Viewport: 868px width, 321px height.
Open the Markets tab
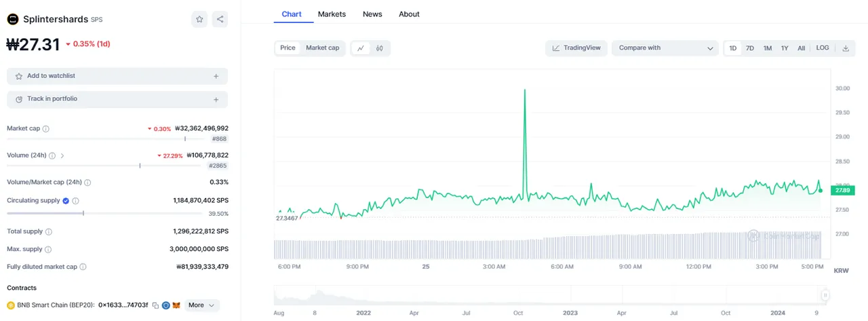[332, 14]
